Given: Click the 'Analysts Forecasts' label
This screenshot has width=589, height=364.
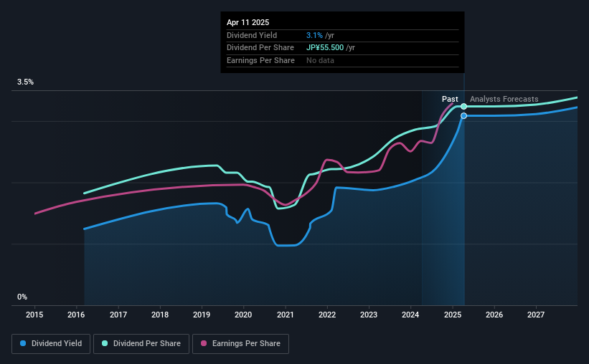Looking at the screenshot, I should 504,99.
